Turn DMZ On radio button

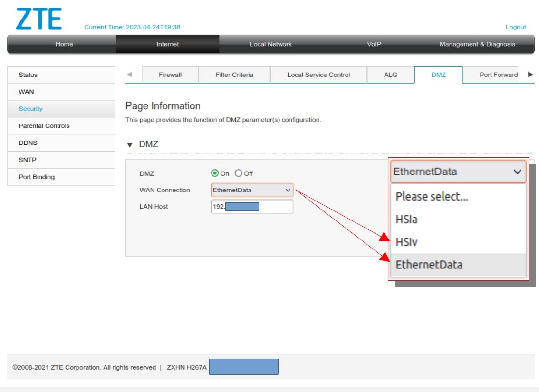(x=215, y=173)
